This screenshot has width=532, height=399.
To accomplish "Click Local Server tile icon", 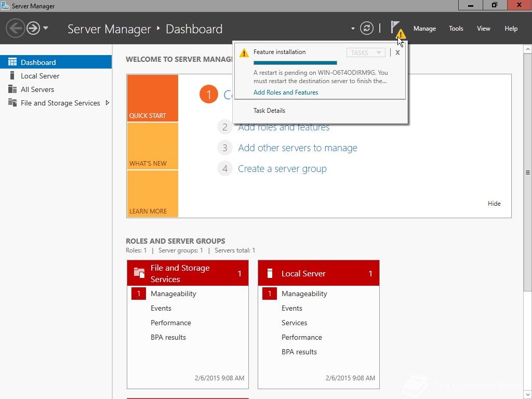I will (270, 273).
